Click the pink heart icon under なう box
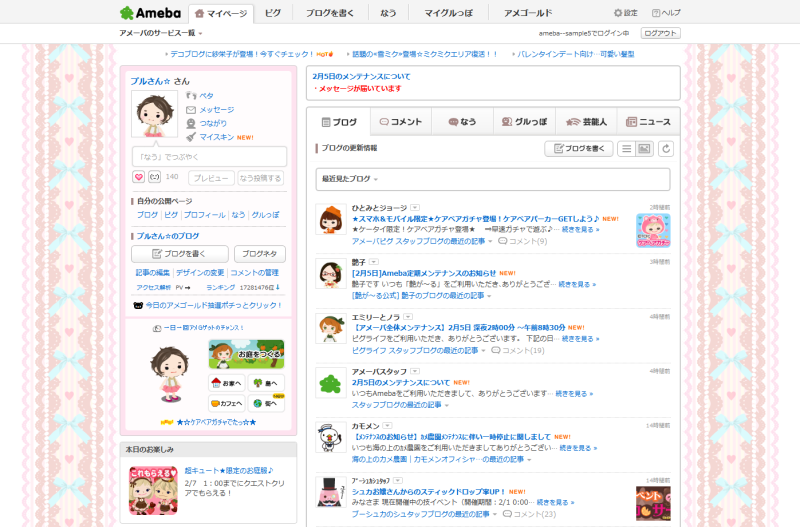 click(x=138, y=177)
